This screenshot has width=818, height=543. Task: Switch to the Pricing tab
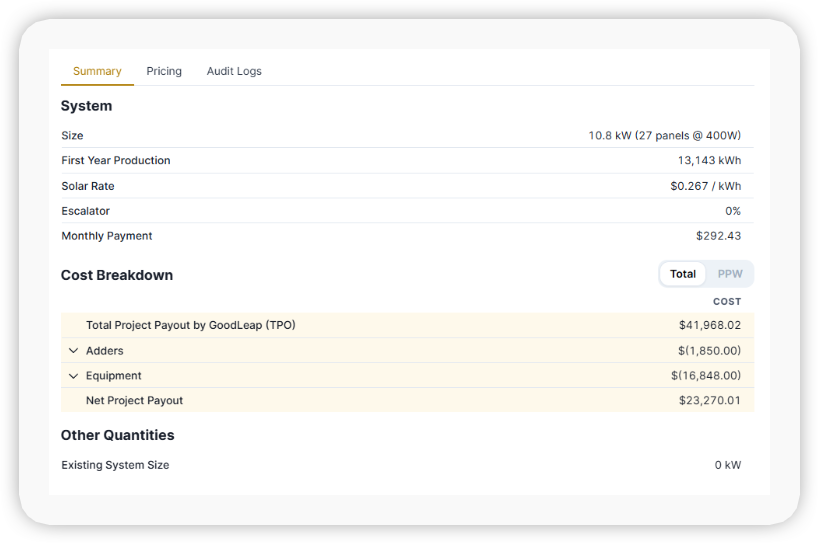point(164,71)
